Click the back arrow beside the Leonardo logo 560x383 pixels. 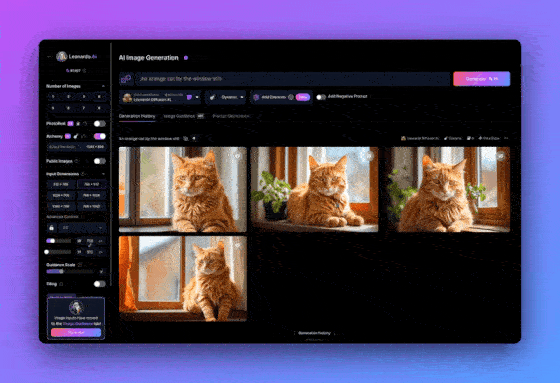[x=49, y=56]
